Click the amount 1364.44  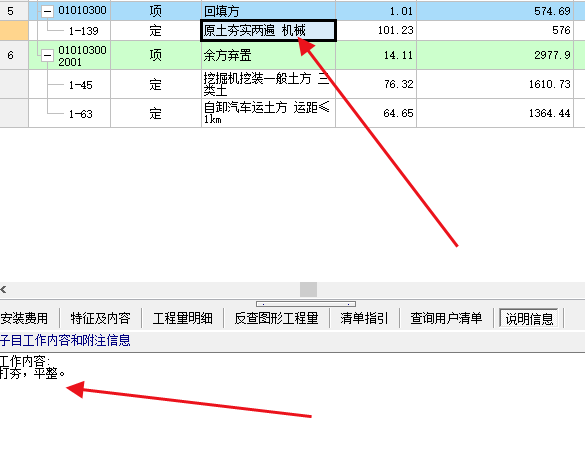pos(549,113)
